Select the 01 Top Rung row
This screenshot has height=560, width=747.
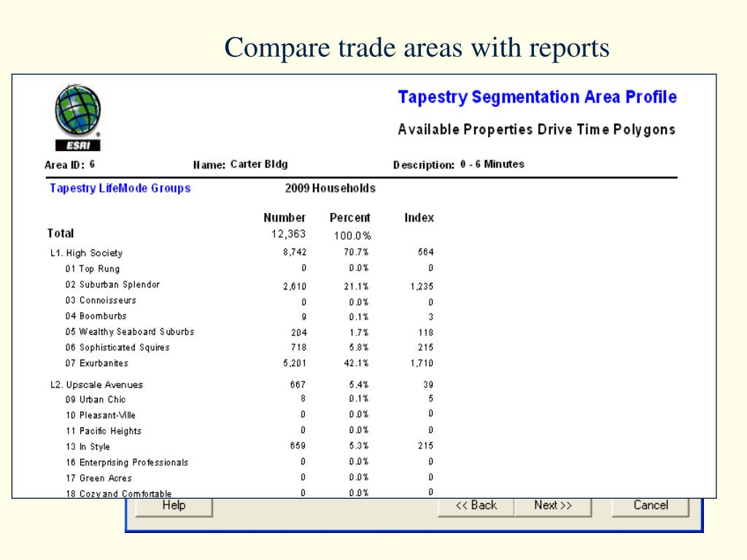click(249, 268)
